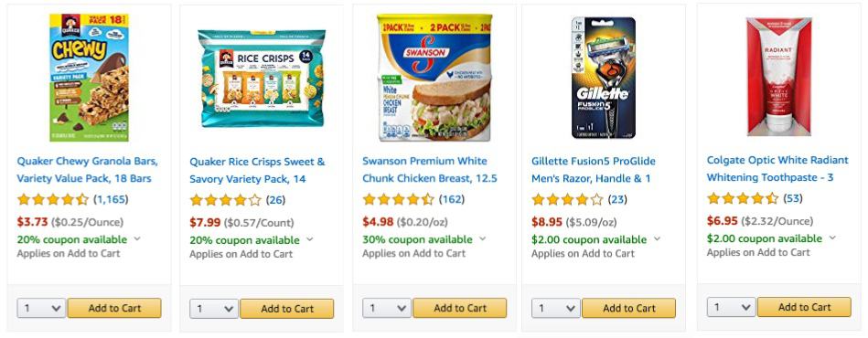
Task: Open Colgate Optic White Radiant title link
Action: coord(777,169)
